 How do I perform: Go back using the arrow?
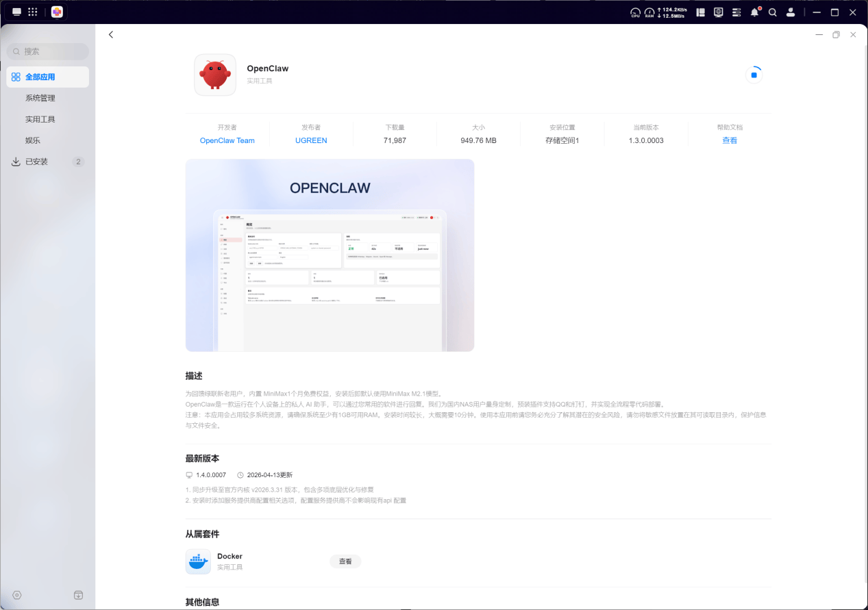[111, 34]
